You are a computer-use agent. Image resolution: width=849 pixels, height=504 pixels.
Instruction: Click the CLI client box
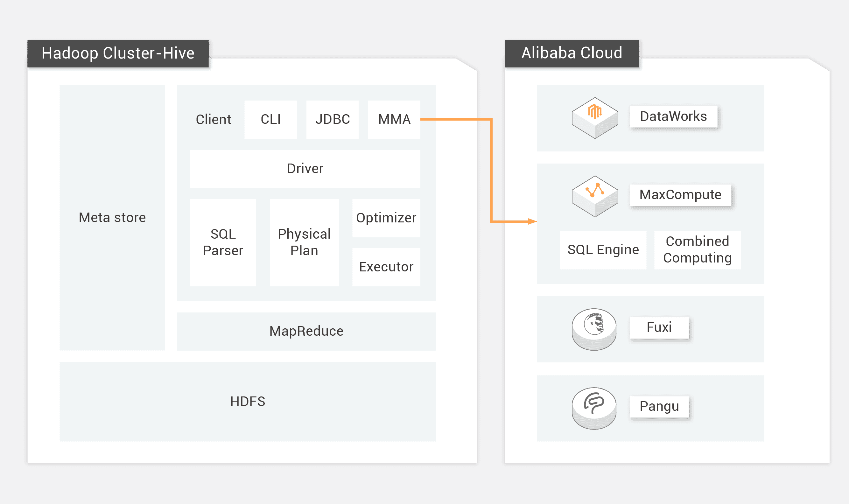[x=270, y=119]
